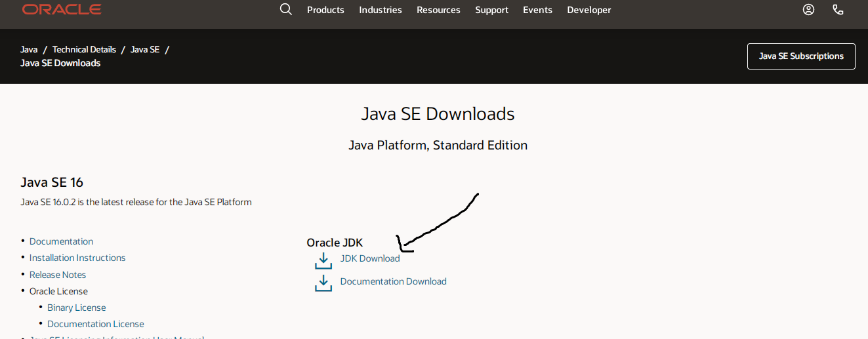Click the JDK Download link
The height and width of the screenshot is (339, 868).
(370, 258)
